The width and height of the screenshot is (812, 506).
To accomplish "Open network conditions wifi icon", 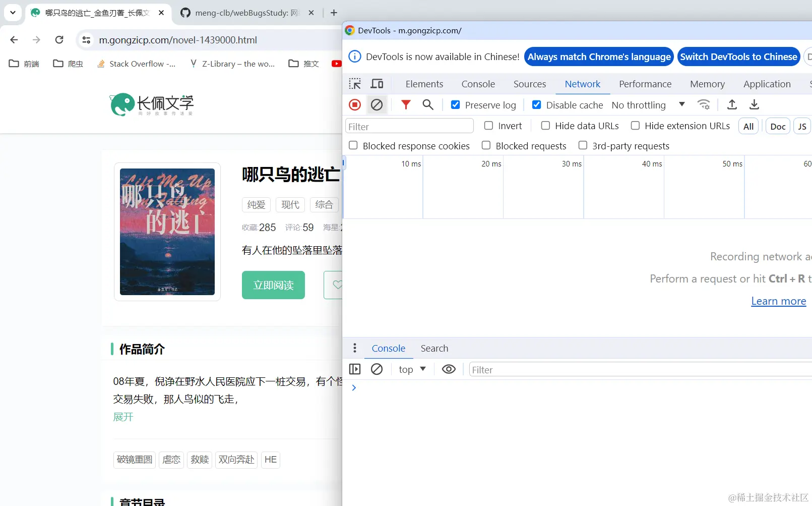I will point(704,104).
